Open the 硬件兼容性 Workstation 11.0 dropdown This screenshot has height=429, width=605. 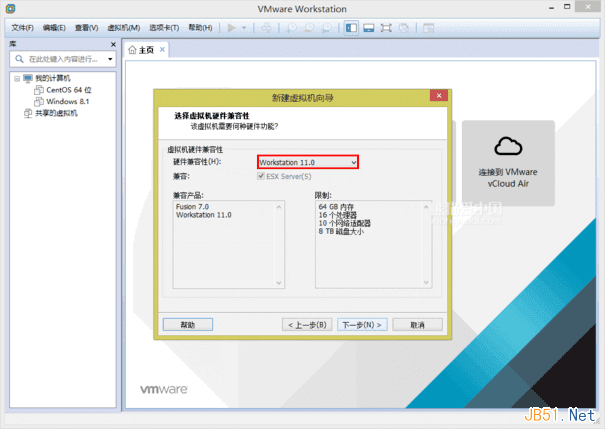point(308,162)
